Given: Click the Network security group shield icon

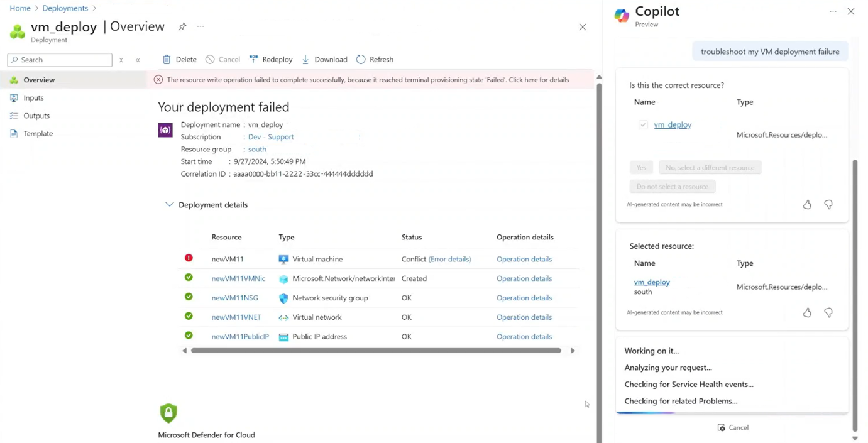Looking at the screenshot, I should 283,298.
